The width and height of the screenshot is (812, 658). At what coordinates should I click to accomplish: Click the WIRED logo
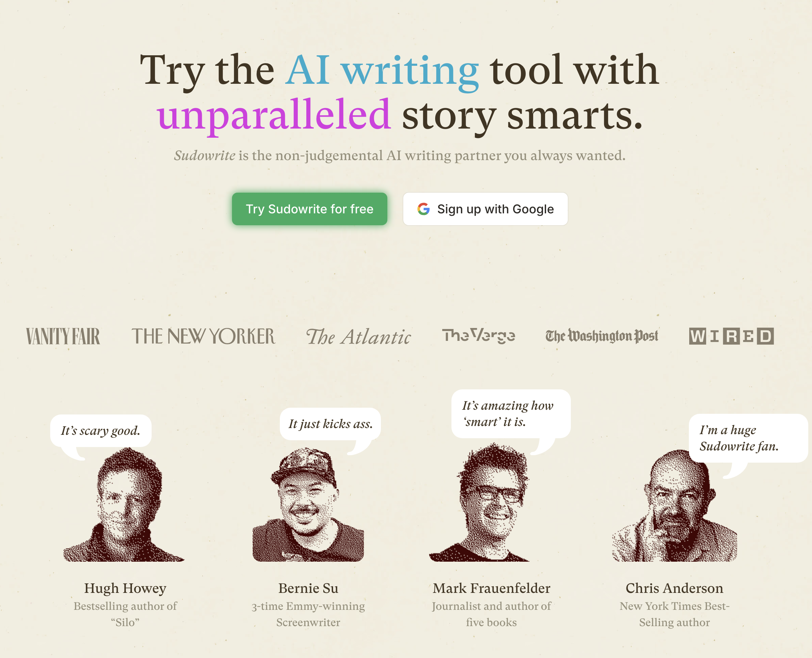pyautogui.click(x=731, y=336)
